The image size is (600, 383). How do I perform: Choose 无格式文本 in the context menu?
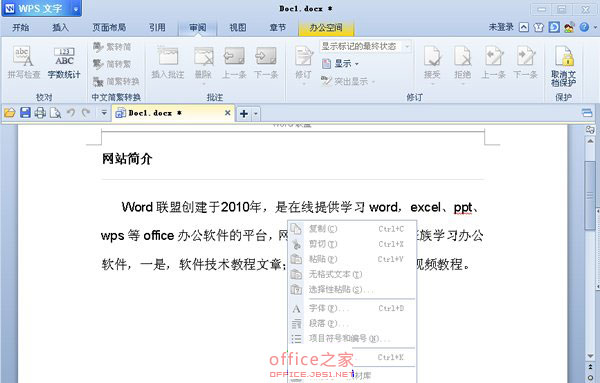(x=352, y=274)
